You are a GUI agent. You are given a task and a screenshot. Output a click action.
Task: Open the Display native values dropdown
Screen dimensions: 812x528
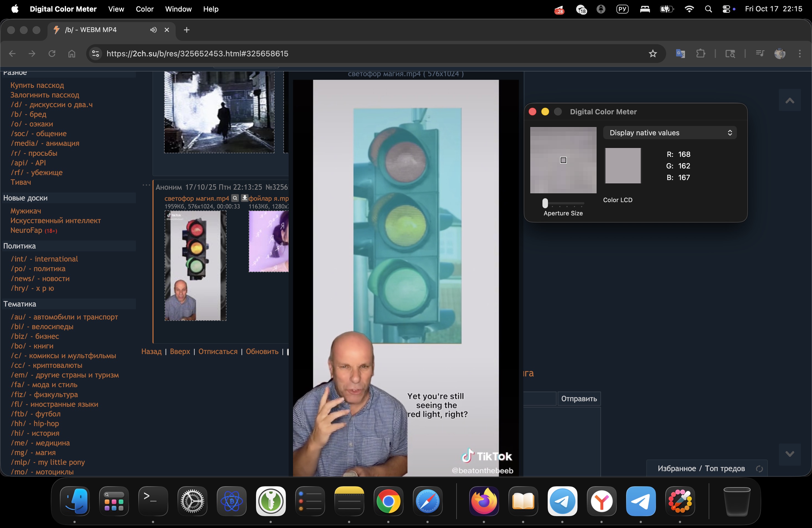pyautogui.click(x=669, y=133)
